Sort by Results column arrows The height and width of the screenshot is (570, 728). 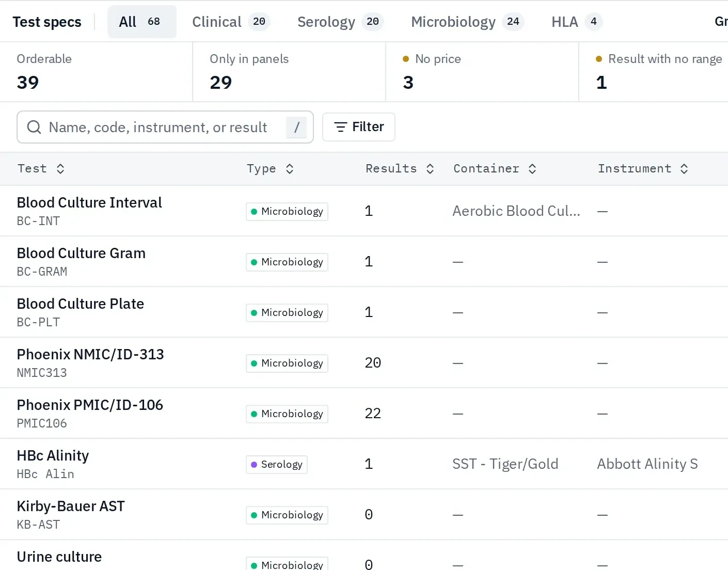pos(430,169)
